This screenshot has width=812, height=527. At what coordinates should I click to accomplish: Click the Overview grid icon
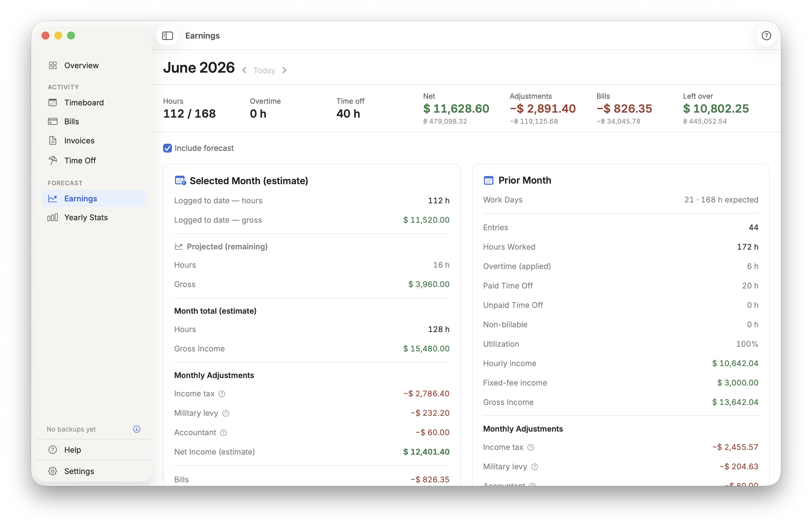coord(52,65)
